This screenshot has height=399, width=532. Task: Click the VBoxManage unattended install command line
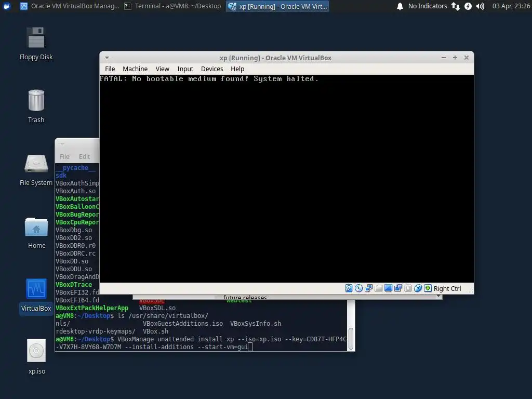pyautogui.click(x=201, y=343)
